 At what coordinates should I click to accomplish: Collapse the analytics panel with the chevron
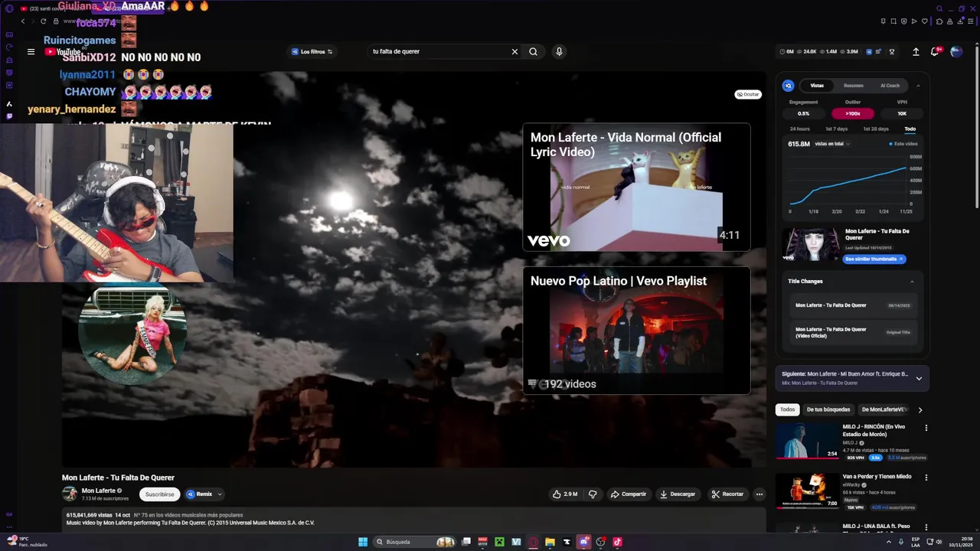pyautogui.click(x=918, y=86)
